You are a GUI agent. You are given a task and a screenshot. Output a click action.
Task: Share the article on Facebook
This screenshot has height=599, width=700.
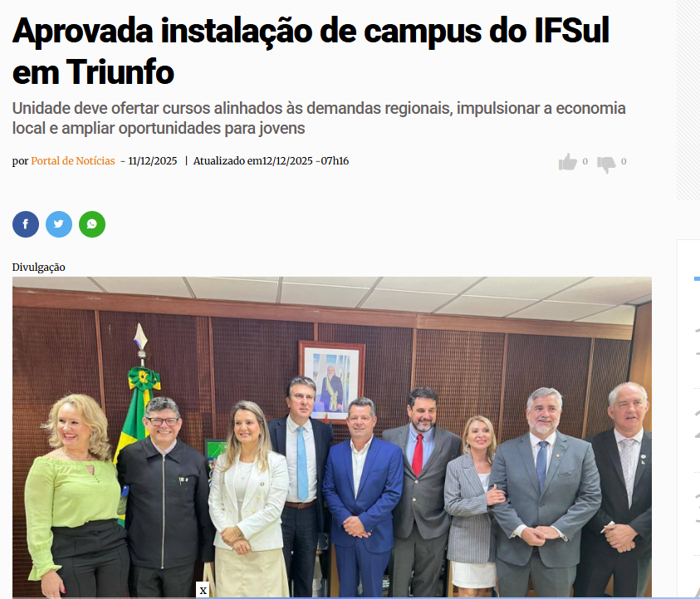tap(26, 224)
